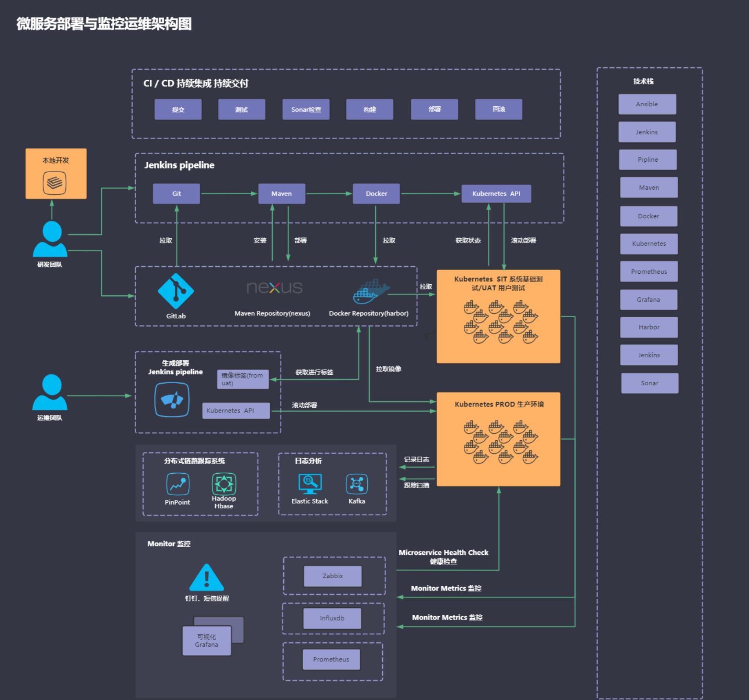749x700 pixels.
Task: Select the 构建 stage box
Action: point(369,109)
